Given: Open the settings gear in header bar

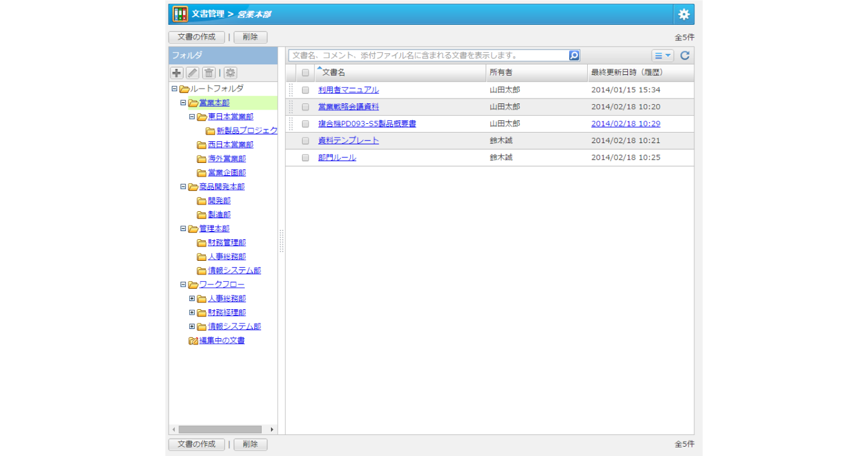Looking at the screenshot, I should point(684,14).
